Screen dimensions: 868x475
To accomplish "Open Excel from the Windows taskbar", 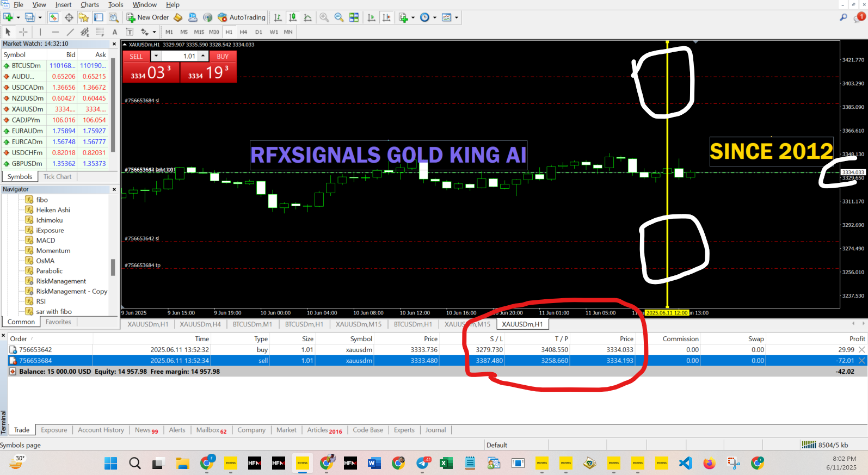I will (x=446, y=463).
